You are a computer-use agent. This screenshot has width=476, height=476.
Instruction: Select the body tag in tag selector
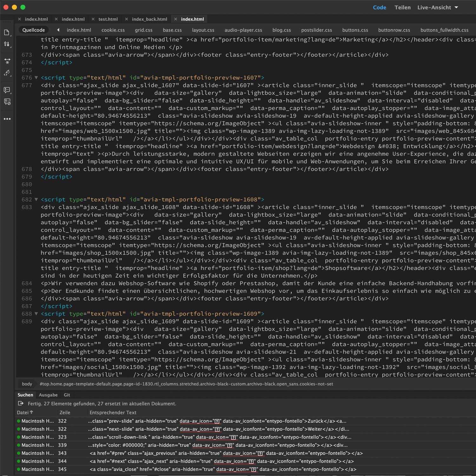point(27,384)
